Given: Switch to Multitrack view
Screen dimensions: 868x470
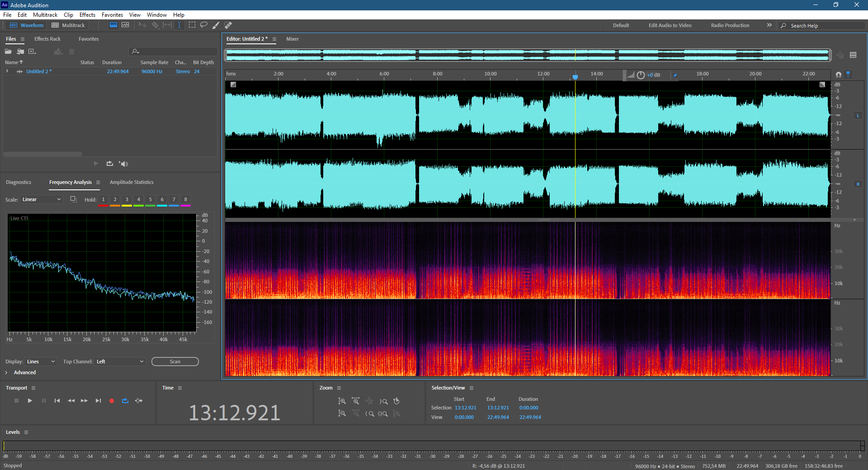Looking at the screenshot, I should coord(68,25).
